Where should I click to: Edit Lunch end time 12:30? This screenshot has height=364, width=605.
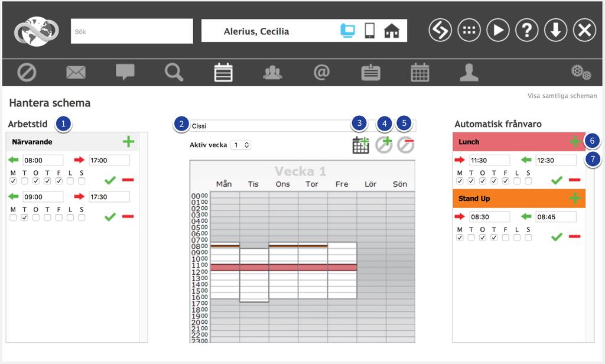click(x=555, y=160)
